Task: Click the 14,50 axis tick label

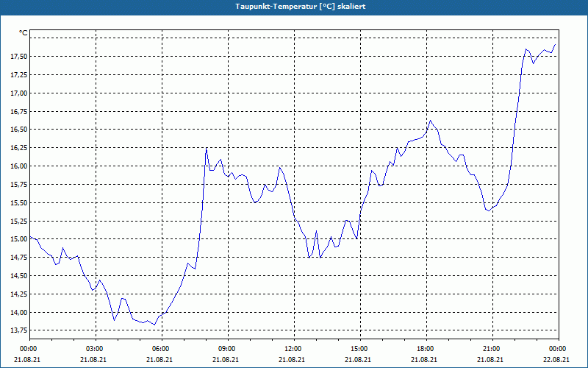Action: tap(19, 276)
